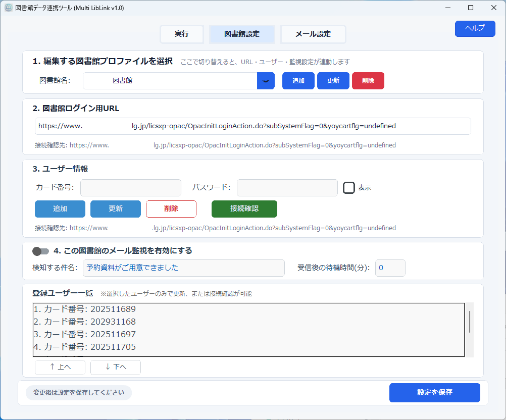This screenshot has width=506, height=420.
Task: Move selected user down with ↓ 下へ
Action: pyautogui.click(x=116, y=367)
